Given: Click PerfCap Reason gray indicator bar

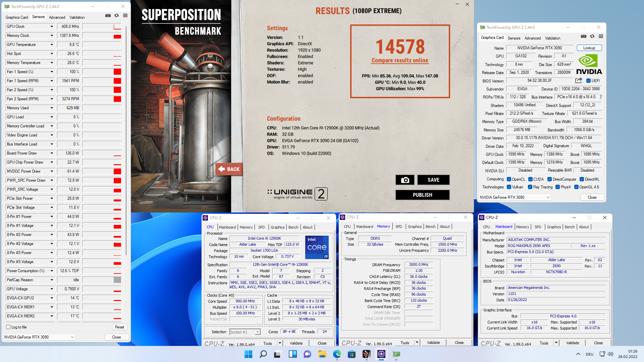Looking at the screenshot, I should [117, 280].
